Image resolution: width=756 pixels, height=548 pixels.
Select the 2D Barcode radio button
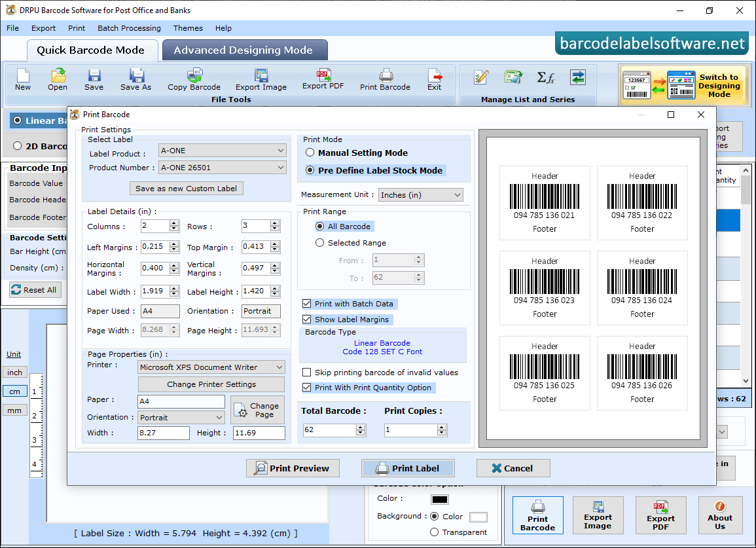[18, 146]
